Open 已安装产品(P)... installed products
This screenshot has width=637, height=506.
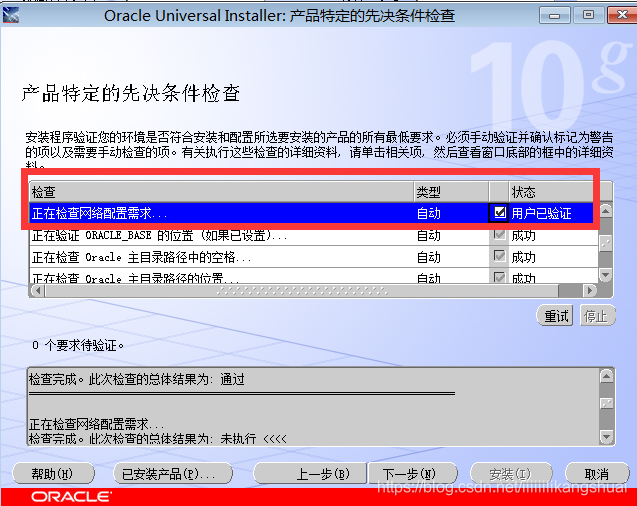[x=173, y=474]
